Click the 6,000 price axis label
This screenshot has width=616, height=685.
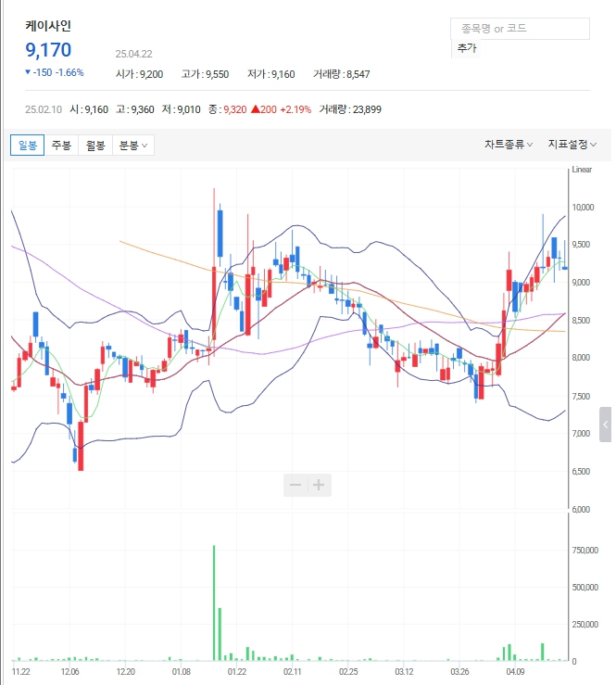581,510
